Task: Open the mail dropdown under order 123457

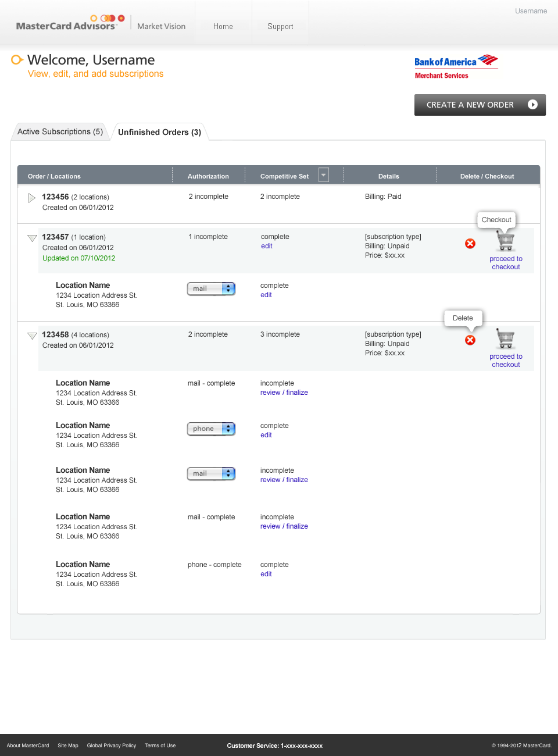Action: (x=211, y=288)
